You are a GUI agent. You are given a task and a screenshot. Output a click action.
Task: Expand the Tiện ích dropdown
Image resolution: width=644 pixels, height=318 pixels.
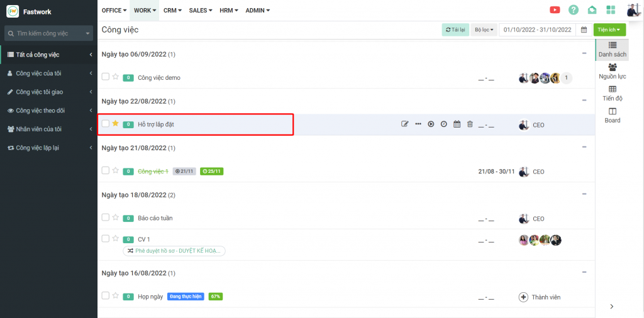click(x=609, y=30)
